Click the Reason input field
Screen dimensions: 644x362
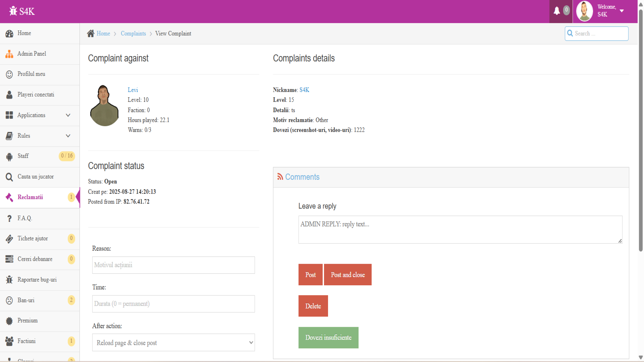(173, 265)
